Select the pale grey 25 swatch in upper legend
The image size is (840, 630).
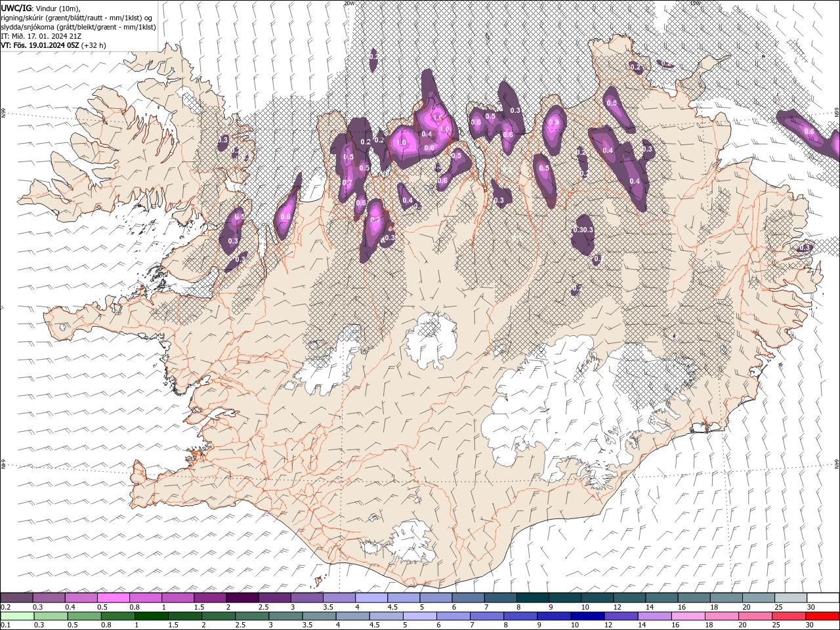click(x=791, y=598)
